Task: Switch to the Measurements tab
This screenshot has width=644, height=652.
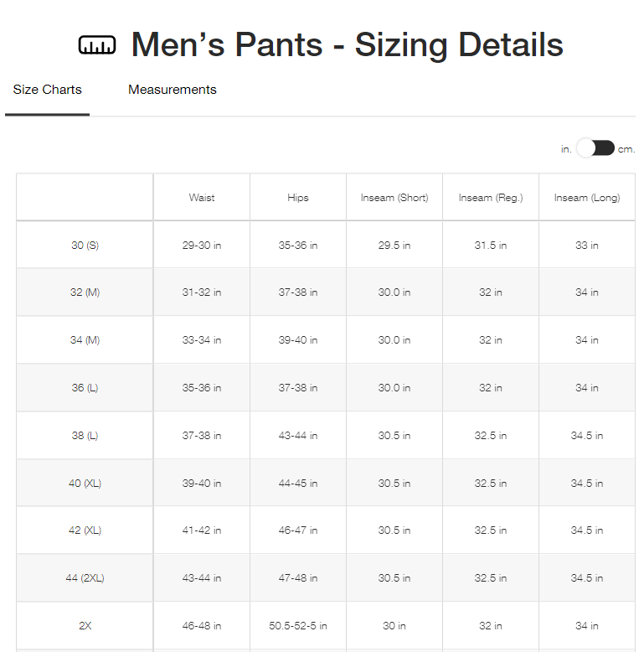Action: (x=172, y=90)
